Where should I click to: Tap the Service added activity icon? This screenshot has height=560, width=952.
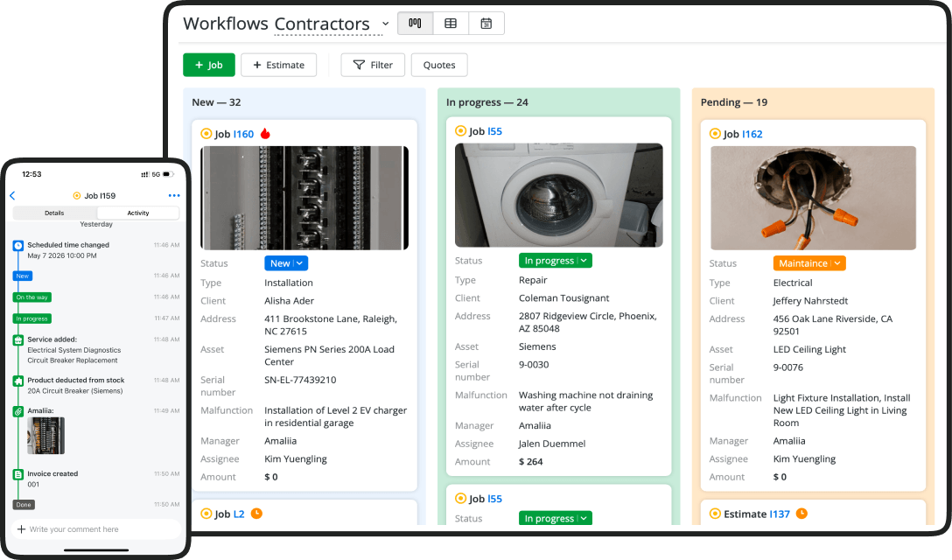tap(18, 340)
